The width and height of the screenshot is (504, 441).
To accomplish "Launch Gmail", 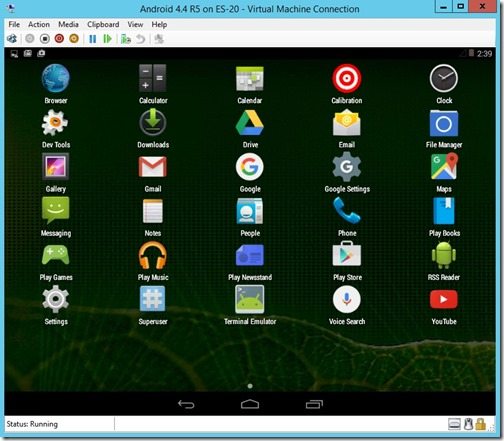I will coord(153,167).
